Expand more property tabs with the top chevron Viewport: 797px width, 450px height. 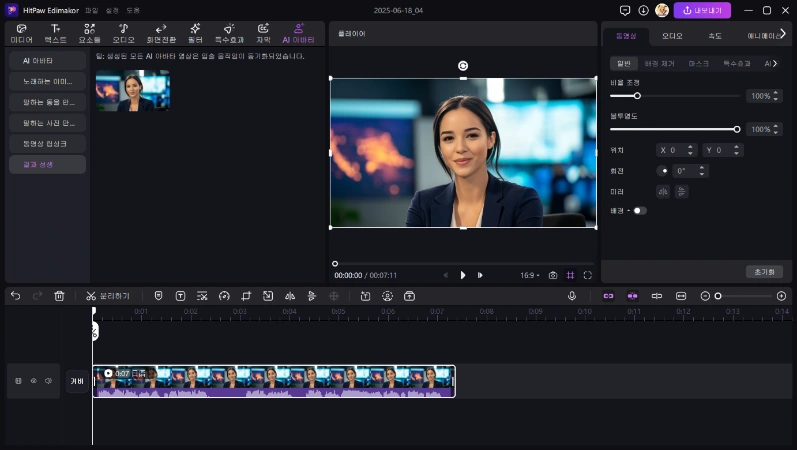pyautogui.click(x=783, y=34)
